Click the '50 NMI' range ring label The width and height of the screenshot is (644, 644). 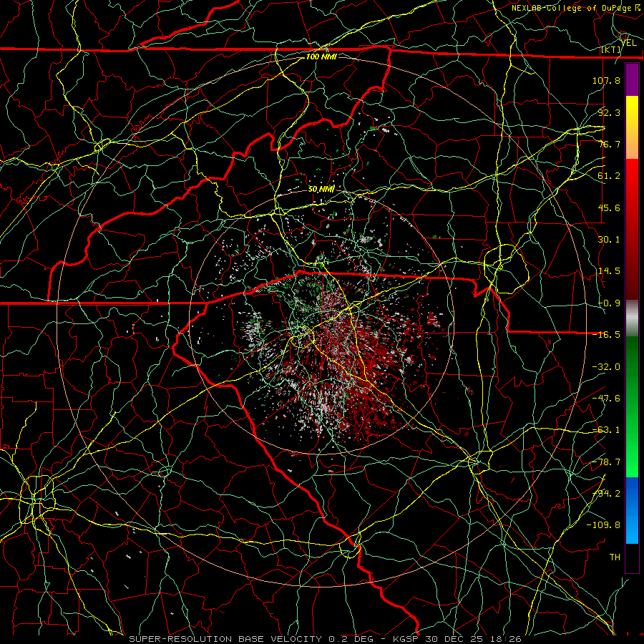[321, 190]
